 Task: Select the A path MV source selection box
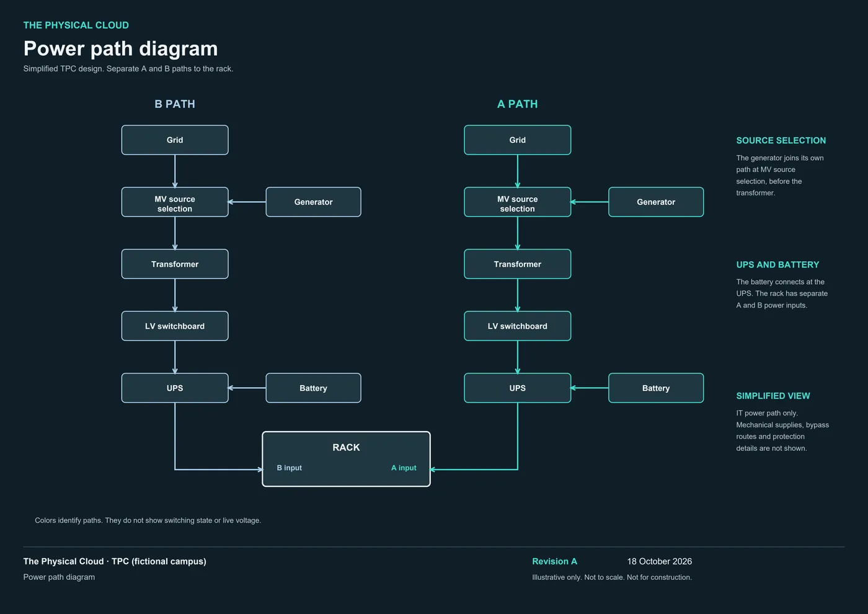click(x=518, y=202)
